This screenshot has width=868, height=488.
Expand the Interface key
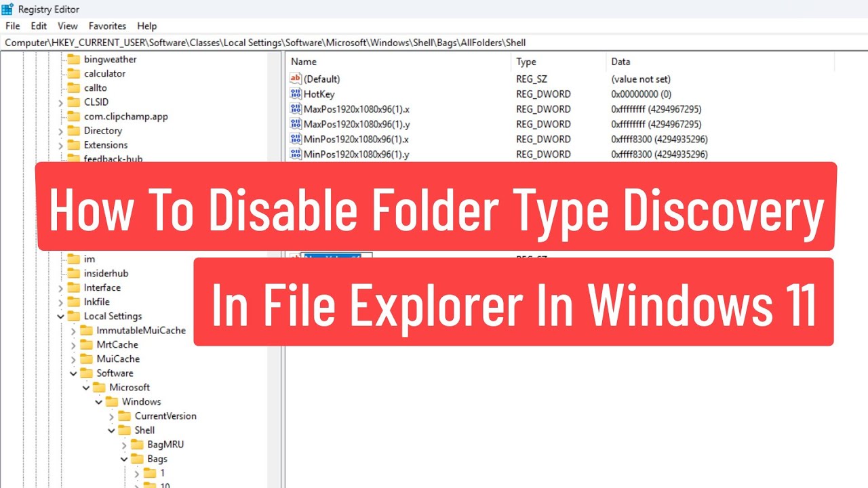coord(60,288)
